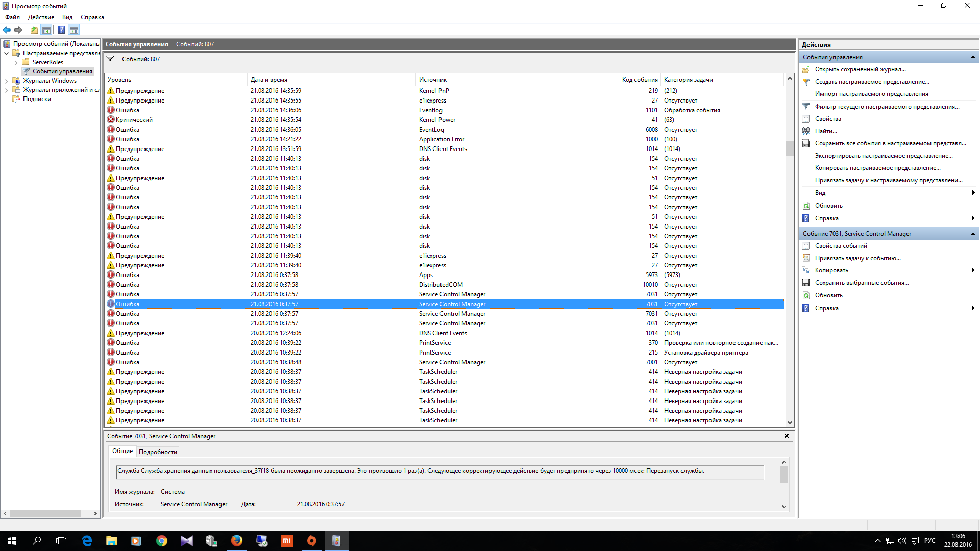Click the filter funnel icon above the event list
Viewport: 980px width, 551px height.
[x=110, y=59]
